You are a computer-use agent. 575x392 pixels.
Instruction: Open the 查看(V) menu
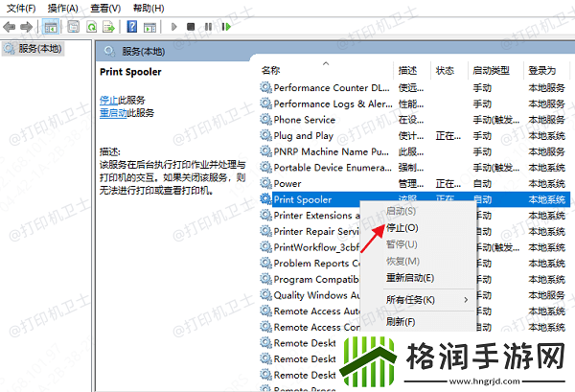pos(105,8)
